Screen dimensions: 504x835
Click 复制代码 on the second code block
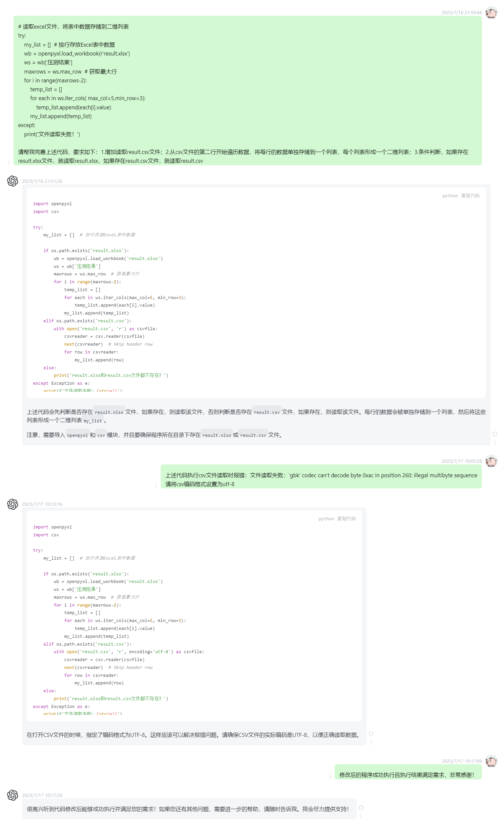(x=346, y=519)
